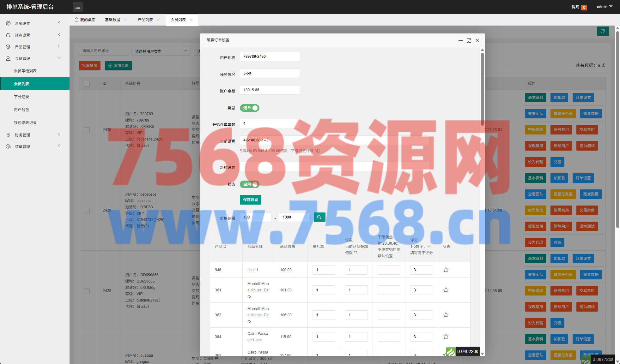The image size is (620, 364).
Task: Close the 产品列表 tab with X
Action: (x=158, y=20)
